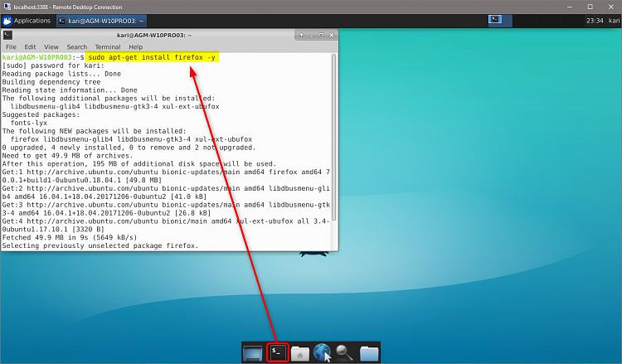Open the Application Finder magnifier dock icon
Screen dimensions: 622x364
pyautogui.click(x=344, y=352)
